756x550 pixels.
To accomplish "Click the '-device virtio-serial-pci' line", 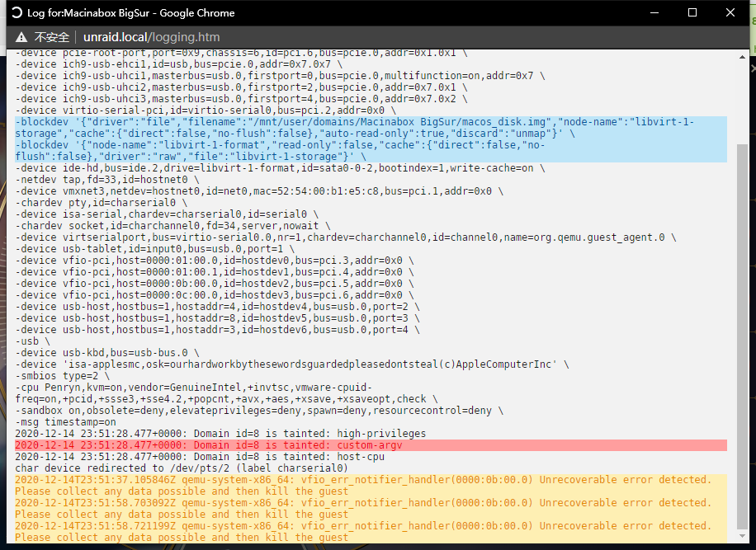I will (x=206, y=110).
